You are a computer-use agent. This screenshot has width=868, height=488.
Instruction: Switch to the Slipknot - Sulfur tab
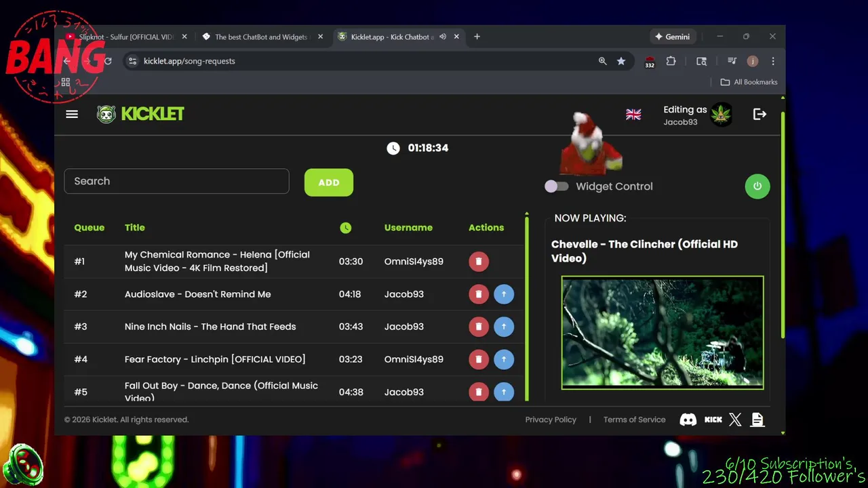click(125, 37)
